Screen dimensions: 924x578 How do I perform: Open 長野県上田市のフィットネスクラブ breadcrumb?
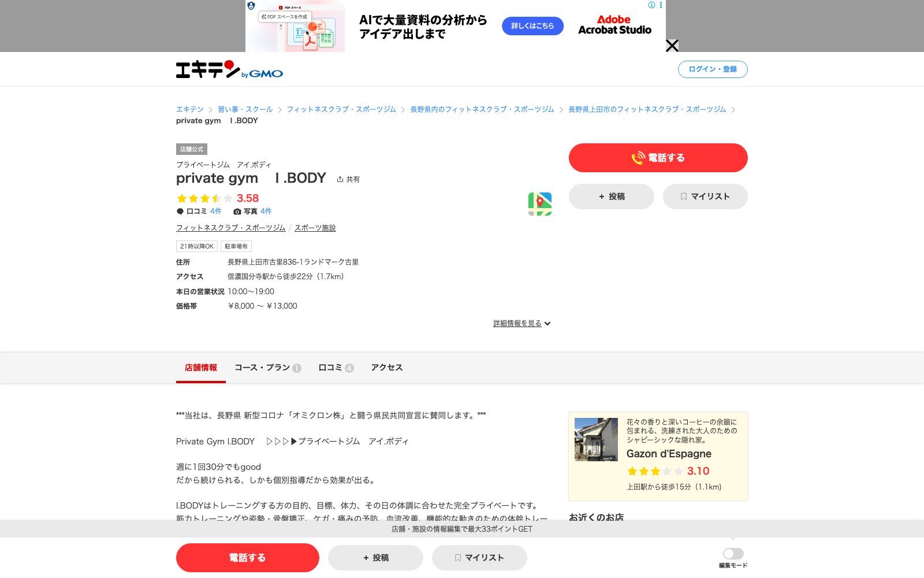click(647, 109)
